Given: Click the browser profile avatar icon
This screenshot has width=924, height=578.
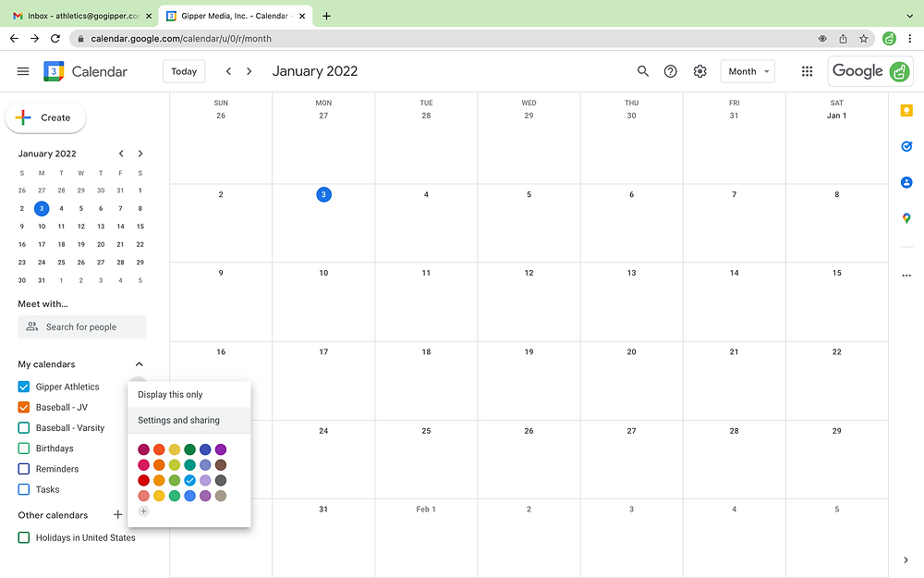Looking at the screenshot, I should (x=889, y=38).
